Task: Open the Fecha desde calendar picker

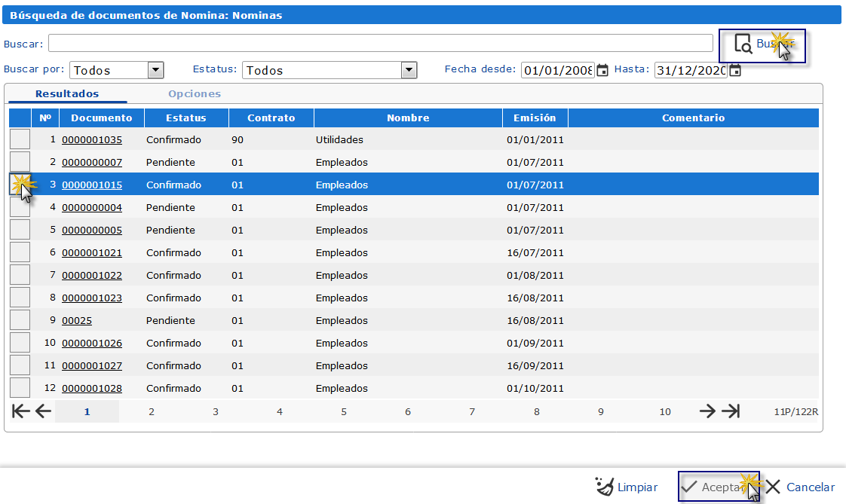Action: (602, 70)
